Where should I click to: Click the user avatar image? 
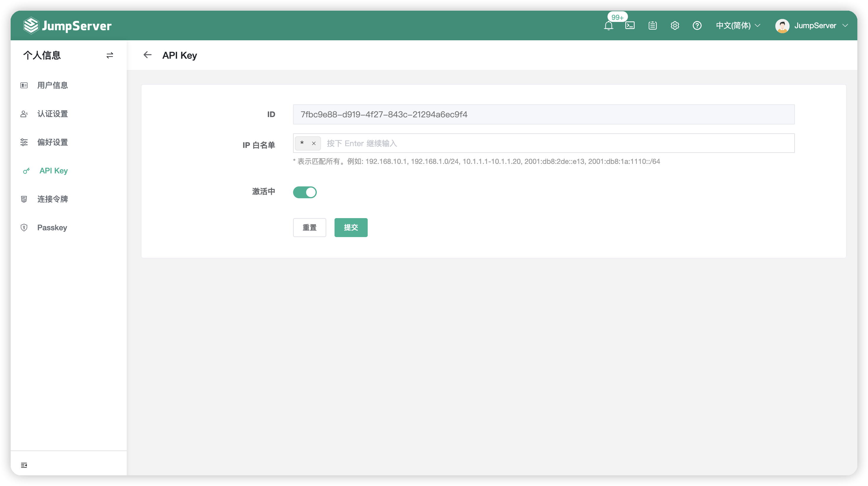[782, 25]
